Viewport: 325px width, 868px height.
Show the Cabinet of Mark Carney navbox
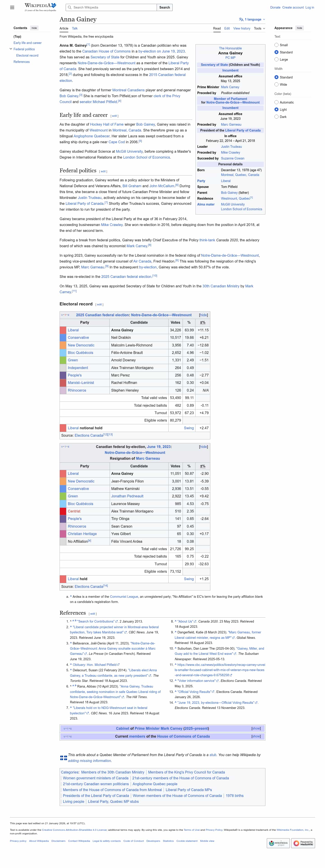[x=256, y=729]
